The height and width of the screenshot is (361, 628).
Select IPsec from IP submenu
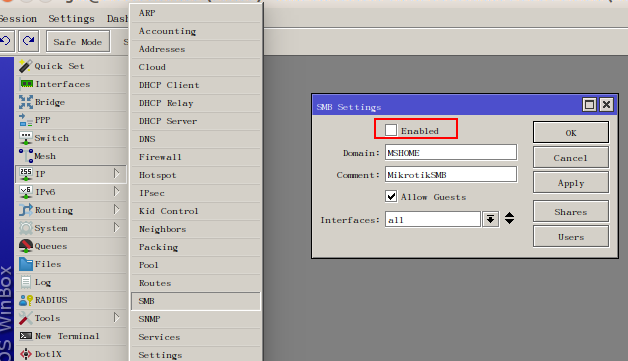pos(196,193)
